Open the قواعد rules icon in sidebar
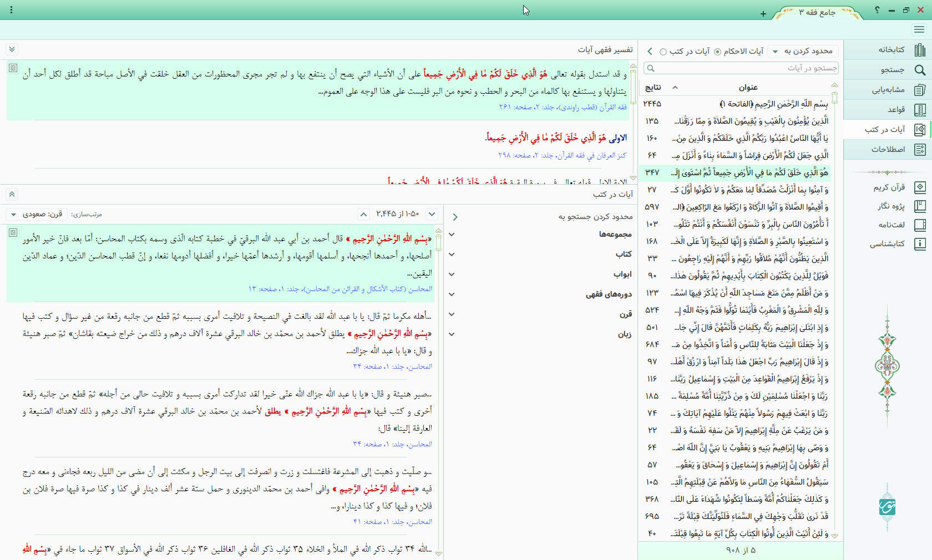The height and width of the screenshot is (560, 932). [919, 110]
